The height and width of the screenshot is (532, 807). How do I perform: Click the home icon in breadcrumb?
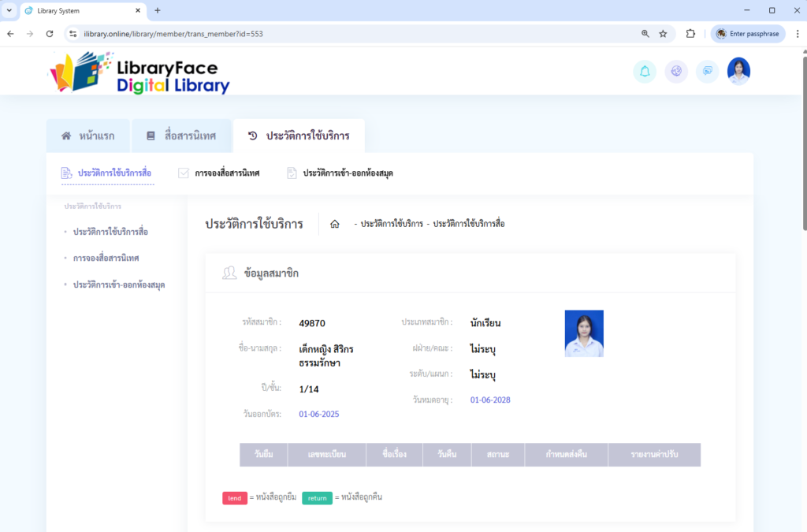coord(335,224)
